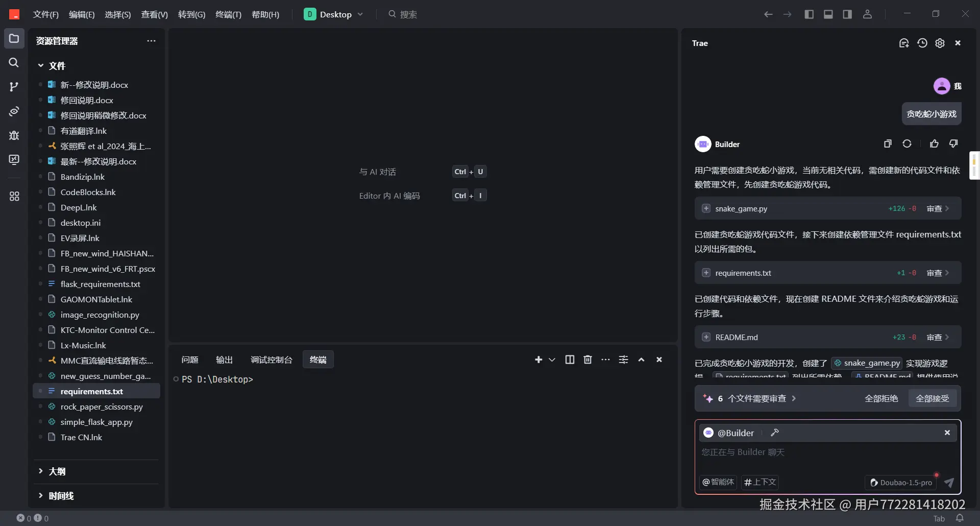Open simple_flask_app.py in the file tree
Screen dimensions: 980x526
point(96,422)
